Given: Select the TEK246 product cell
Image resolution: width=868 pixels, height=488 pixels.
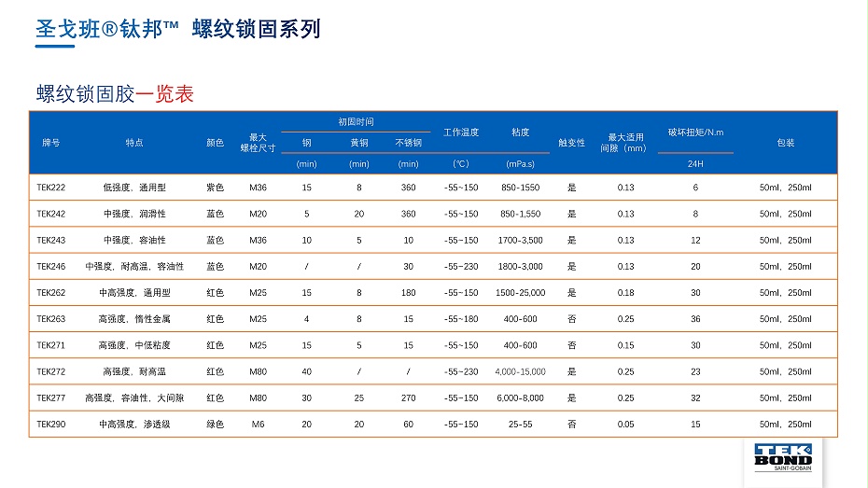Looking at the screenshot, I should pos(50,266).
